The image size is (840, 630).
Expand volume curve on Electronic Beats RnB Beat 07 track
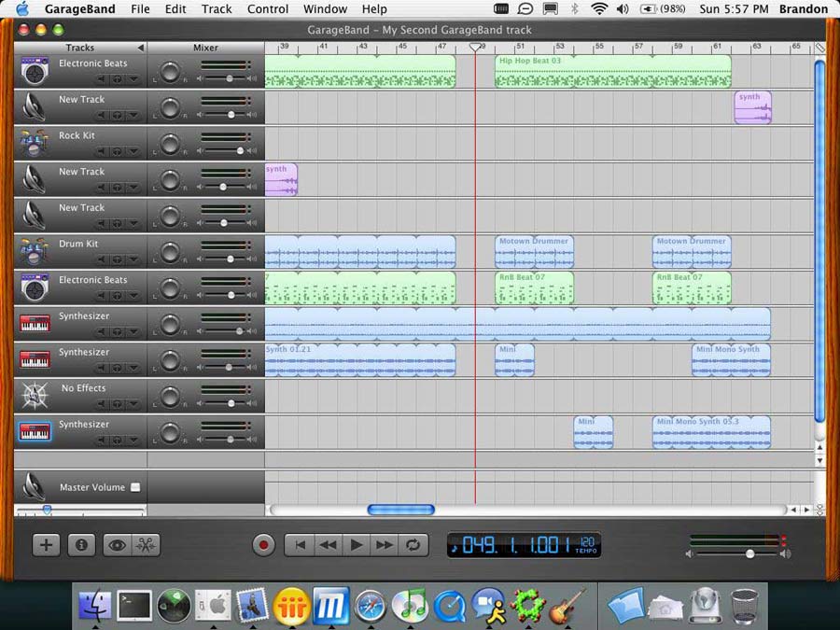click(133, 296)
